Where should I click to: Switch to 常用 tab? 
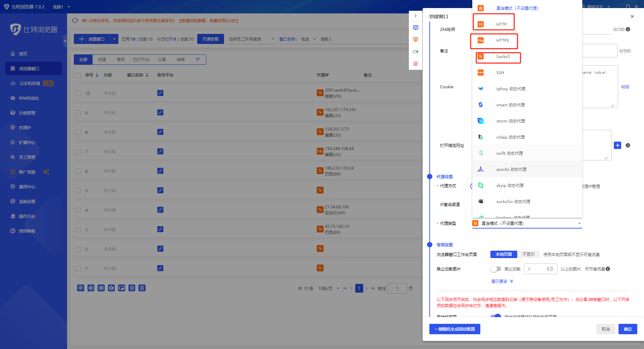point(120,59)
